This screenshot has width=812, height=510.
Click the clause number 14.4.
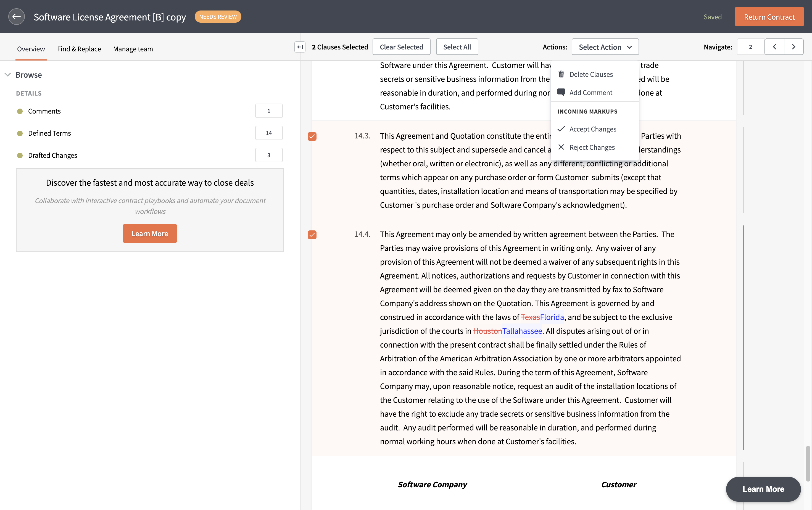362,234
